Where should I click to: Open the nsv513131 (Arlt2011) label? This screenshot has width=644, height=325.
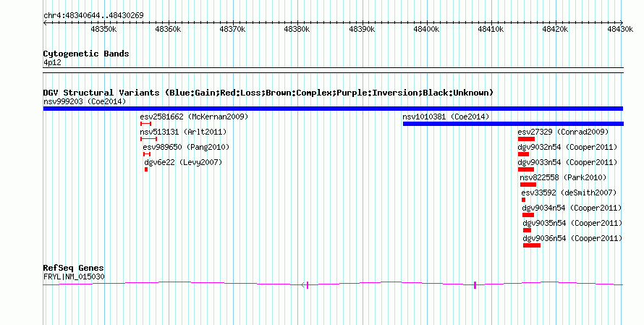coord(183,132)
